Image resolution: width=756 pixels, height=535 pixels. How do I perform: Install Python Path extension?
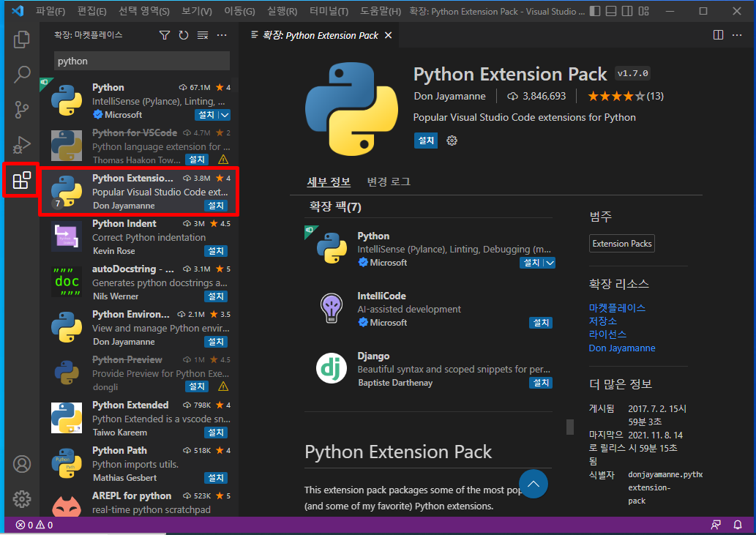point(215,478)
